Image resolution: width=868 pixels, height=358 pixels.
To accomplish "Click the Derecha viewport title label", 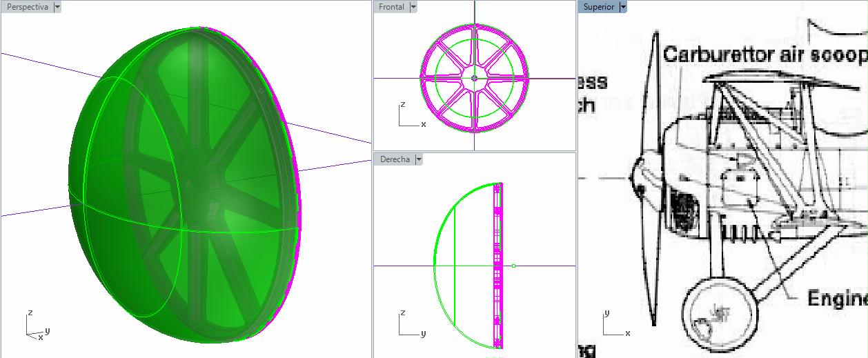I will click(x=394, y=159).
